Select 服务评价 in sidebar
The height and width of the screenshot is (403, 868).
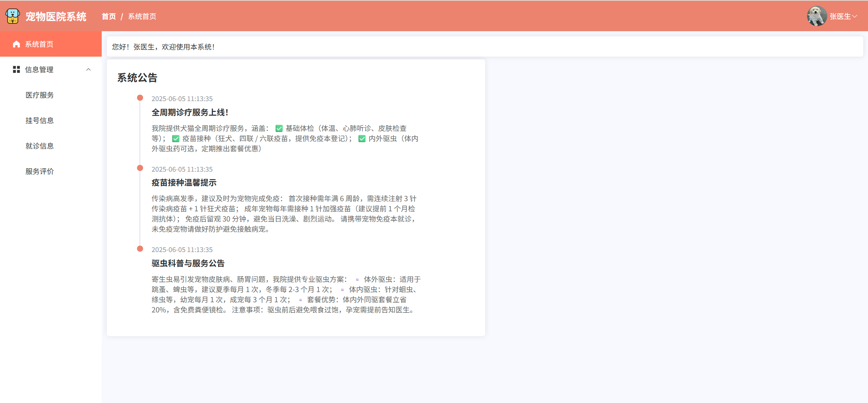(40, 171)
